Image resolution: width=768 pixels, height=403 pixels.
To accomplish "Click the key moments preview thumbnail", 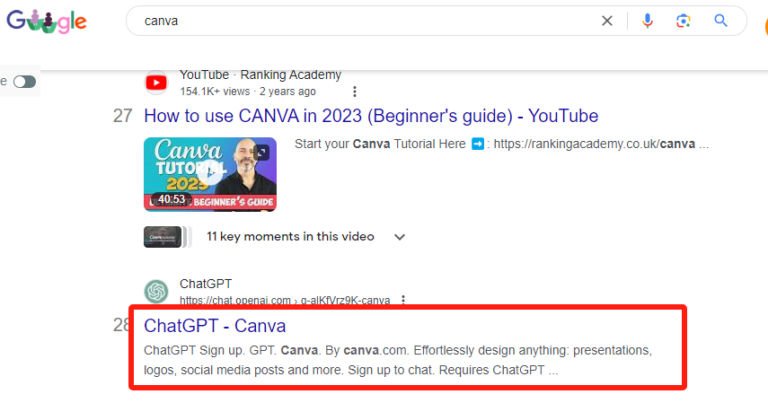I will tap(163, 237).
